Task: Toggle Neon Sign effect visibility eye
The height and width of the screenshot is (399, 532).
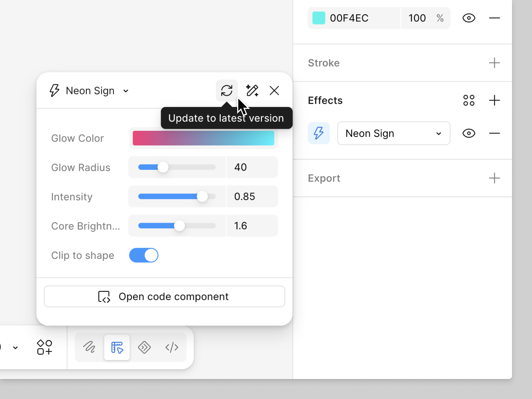Action: point(469,133)
